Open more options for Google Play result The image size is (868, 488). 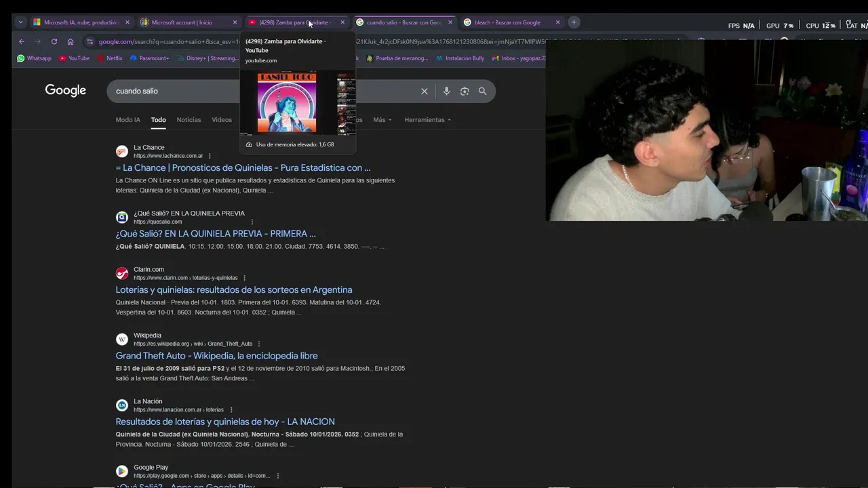point(277,476)
